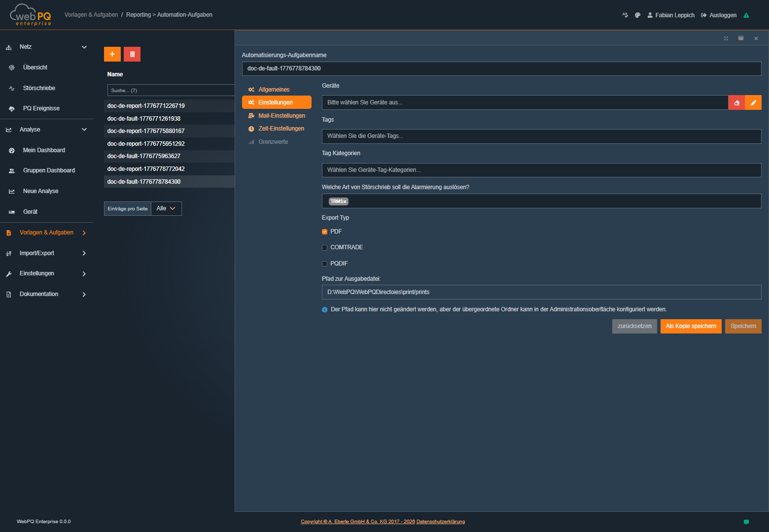Screen dimensions: 769x532
Task: Open the entries per page dropdown
Action: click(x=166, y=209)
